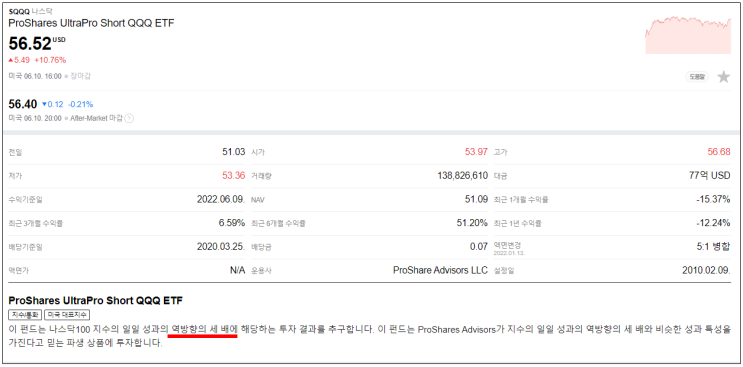Click the After-Market 마감 label
Image resolution: width=743 pixels, height=367 pixels.
(x=96, y=118)
